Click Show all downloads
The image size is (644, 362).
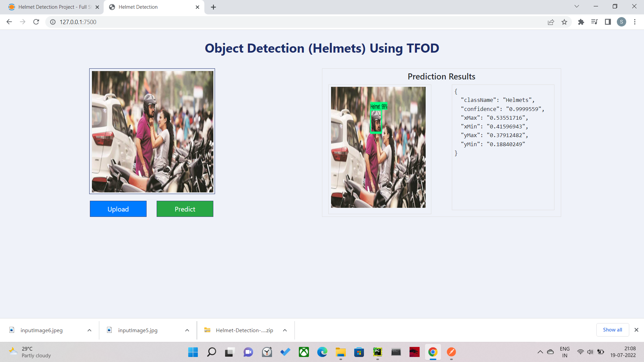(612, 330)
